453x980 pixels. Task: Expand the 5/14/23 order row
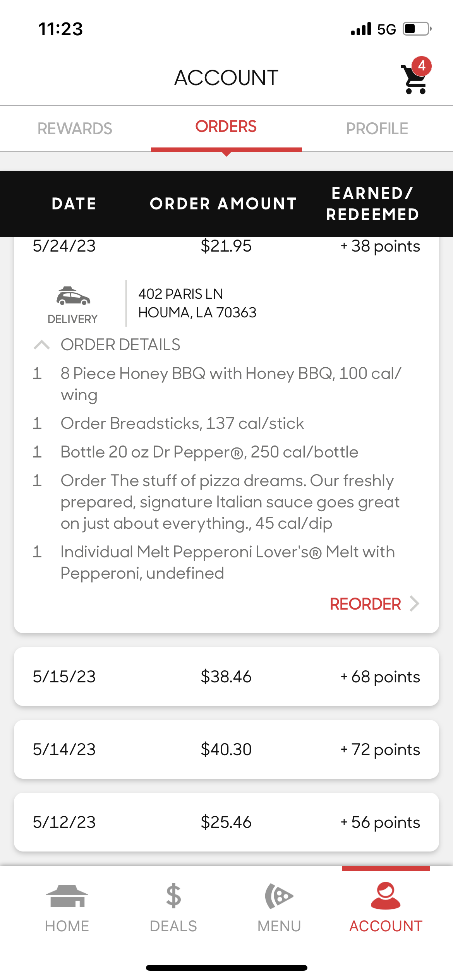coord(226,749)
